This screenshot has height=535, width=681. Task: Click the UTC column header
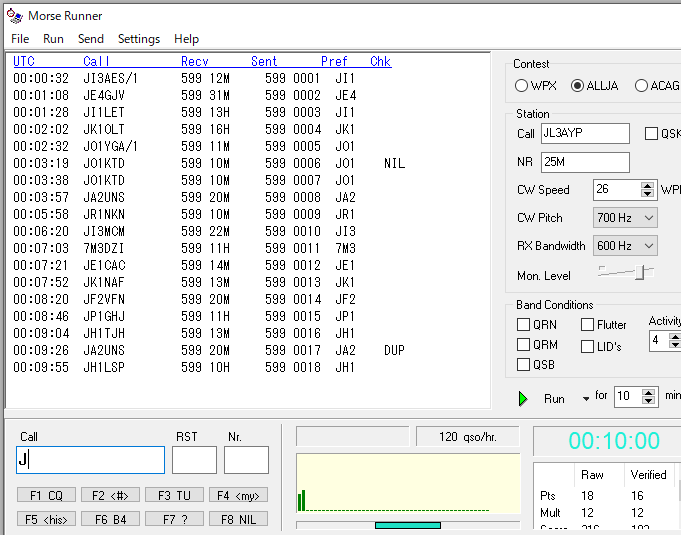click(24, 61)
